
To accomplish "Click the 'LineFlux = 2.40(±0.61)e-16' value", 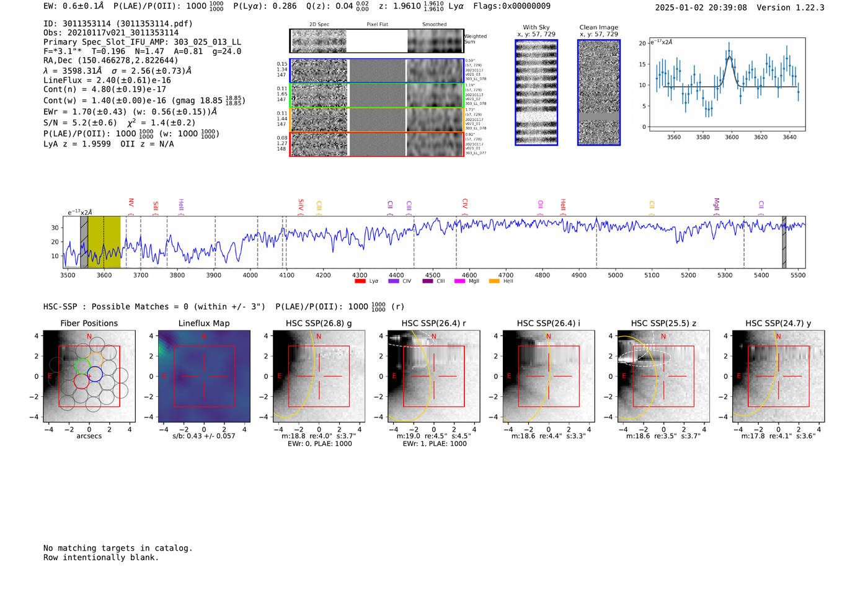I will 107,80.
